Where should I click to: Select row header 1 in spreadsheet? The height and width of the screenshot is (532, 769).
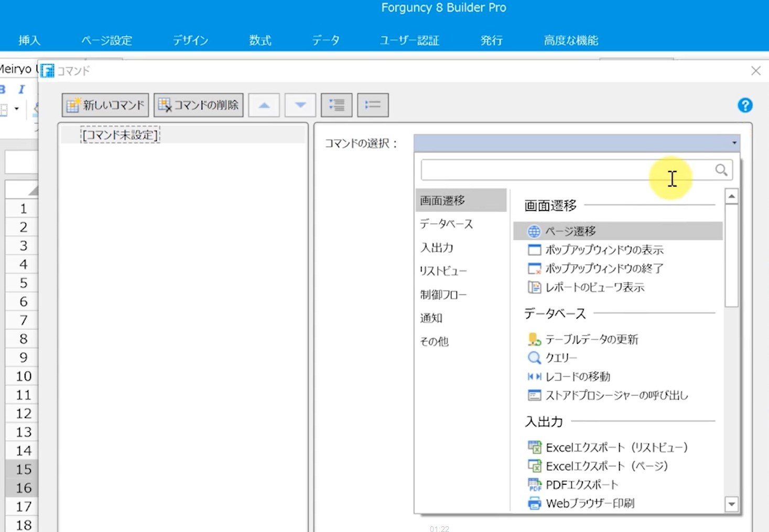22,209
